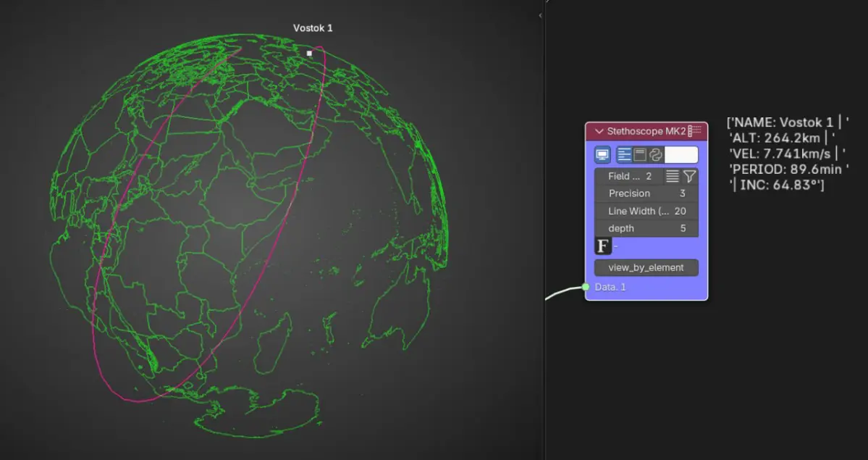The height and width of the screenshot is (460, 868).
Task: Select the Python script view icon
Action: click(x=655, y=154)
